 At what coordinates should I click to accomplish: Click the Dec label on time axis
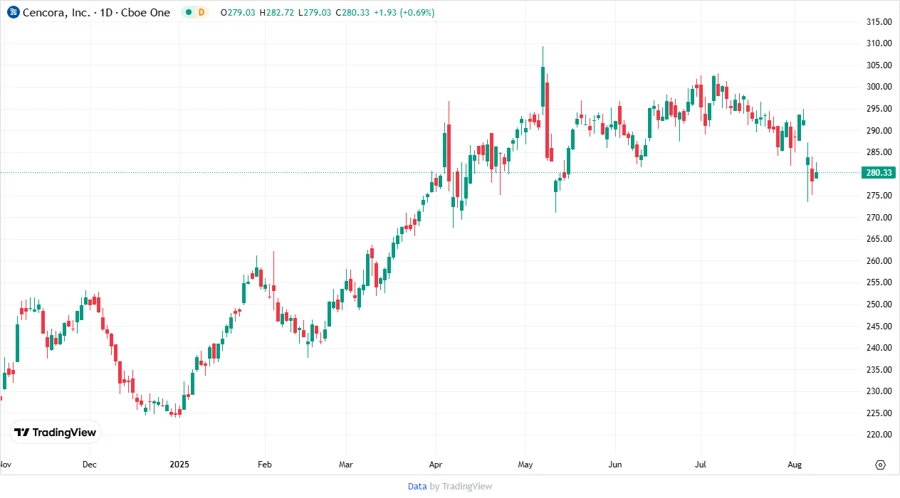[x=90, y=465]
